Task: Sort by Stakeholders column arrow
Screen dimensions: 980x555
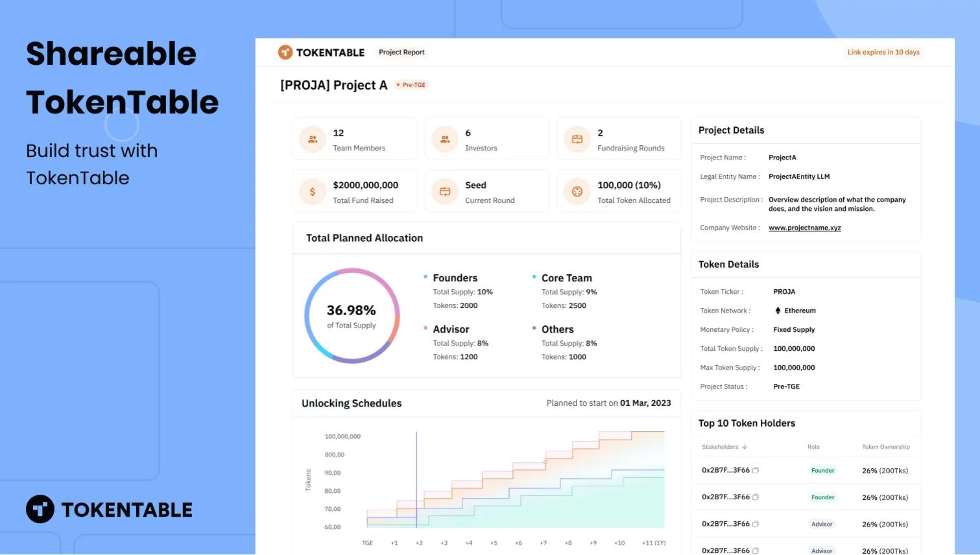Action: click(x=745, y=447)
